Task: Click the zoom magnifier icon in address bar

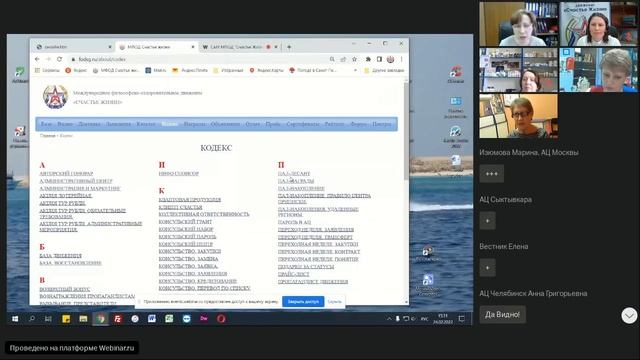Action: click(332, 59)
